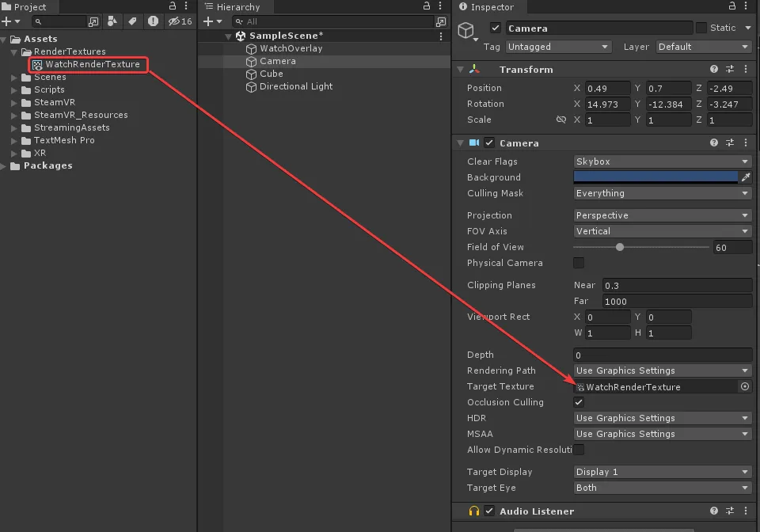Switch to the Project tab

29,7
